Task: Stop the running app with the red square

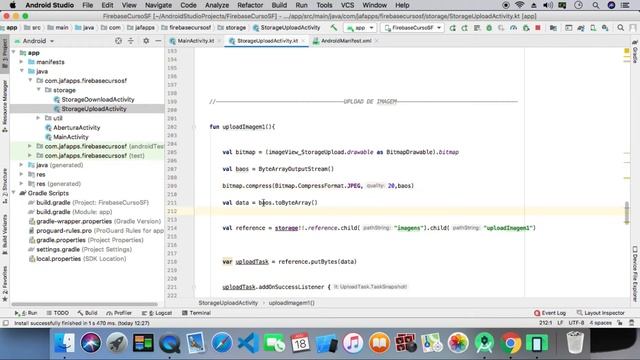Action: click(538, 28)
